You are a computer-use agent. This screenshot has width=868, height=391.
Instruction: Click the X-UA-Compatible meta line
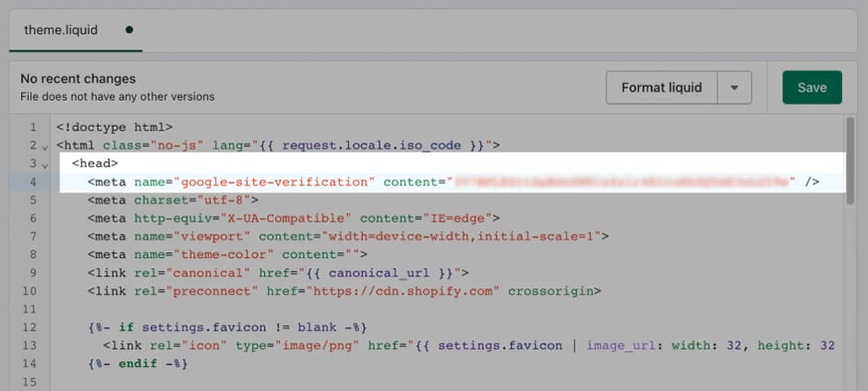(294, 218)
